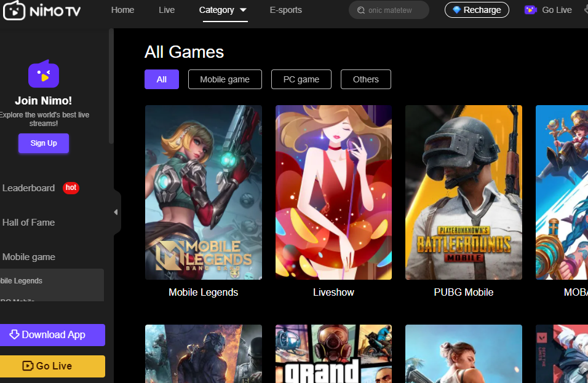The width and height of the screenshot is (588, 383).
Task: Click the All Games heading
Action: [x=184, y=52]
